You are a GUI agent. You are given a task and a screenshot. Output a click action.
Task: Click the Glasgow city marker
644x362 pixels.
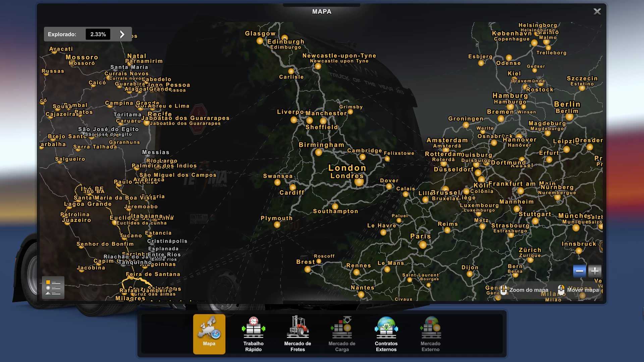point(260,41)
